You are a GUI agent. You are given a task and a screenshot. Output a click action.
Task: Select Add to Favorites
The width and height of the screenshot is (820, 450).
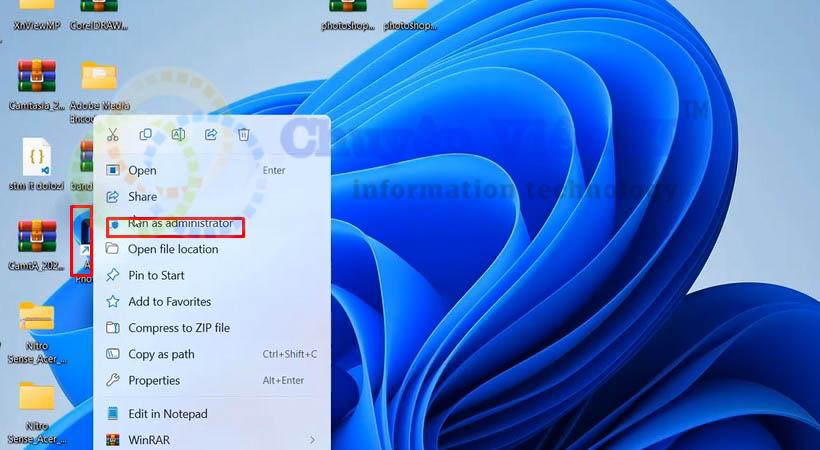point(212,301)
